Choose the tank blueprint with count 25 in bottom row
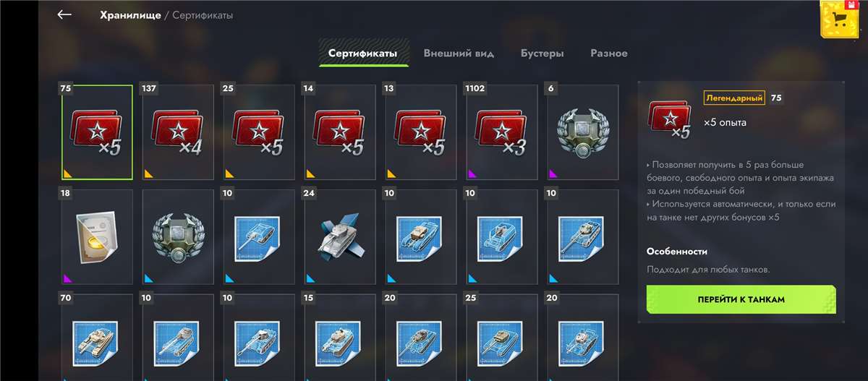 click(502, 337)
